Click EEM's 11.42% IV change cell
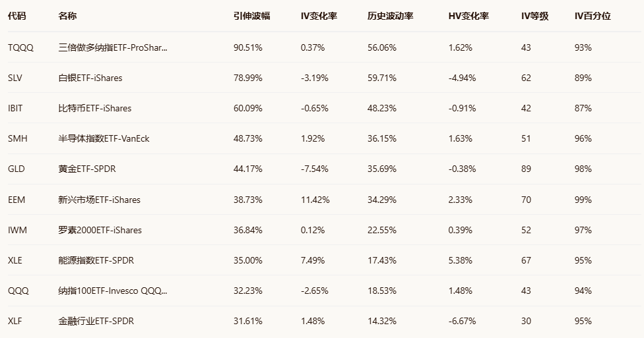644x338 pixels. click(x=315, y=200)
